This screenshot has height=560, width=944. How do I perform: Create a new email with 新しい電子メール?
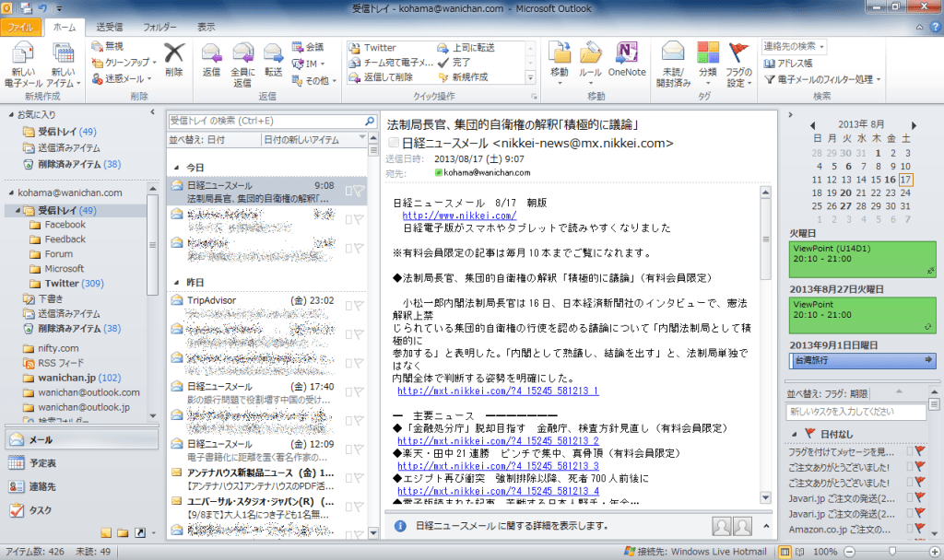point(23,64)
